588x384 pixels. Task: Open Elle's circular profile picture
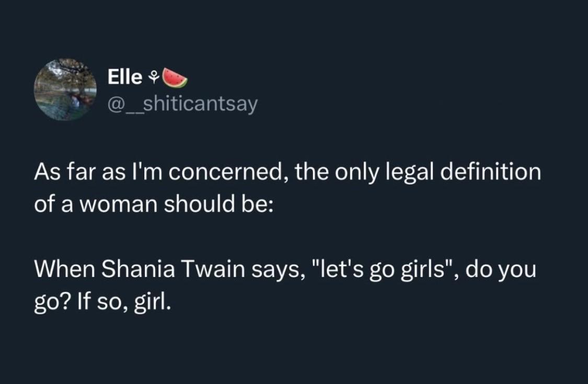pyautogui.click(x=65, y=89)
